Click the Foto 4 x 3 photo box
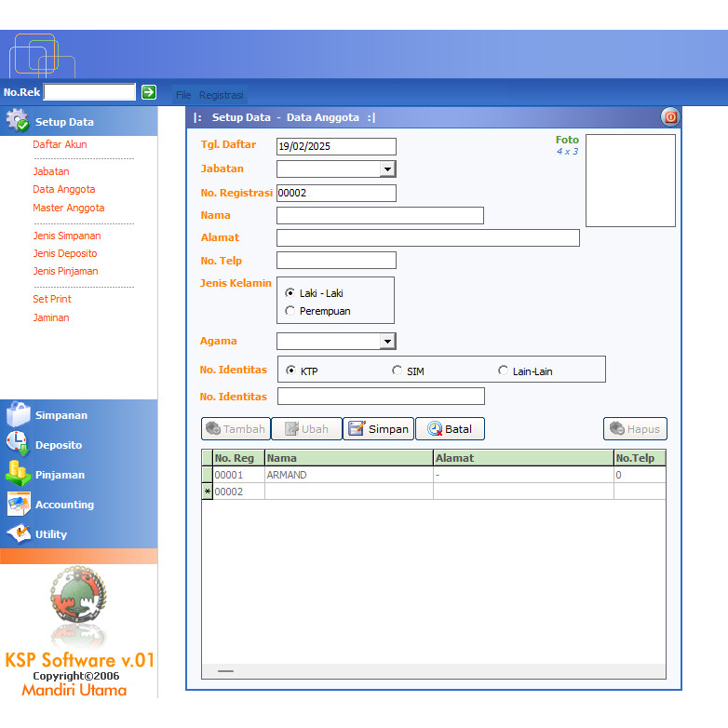This screenshot has height=728, width=728. coord(630,181)
